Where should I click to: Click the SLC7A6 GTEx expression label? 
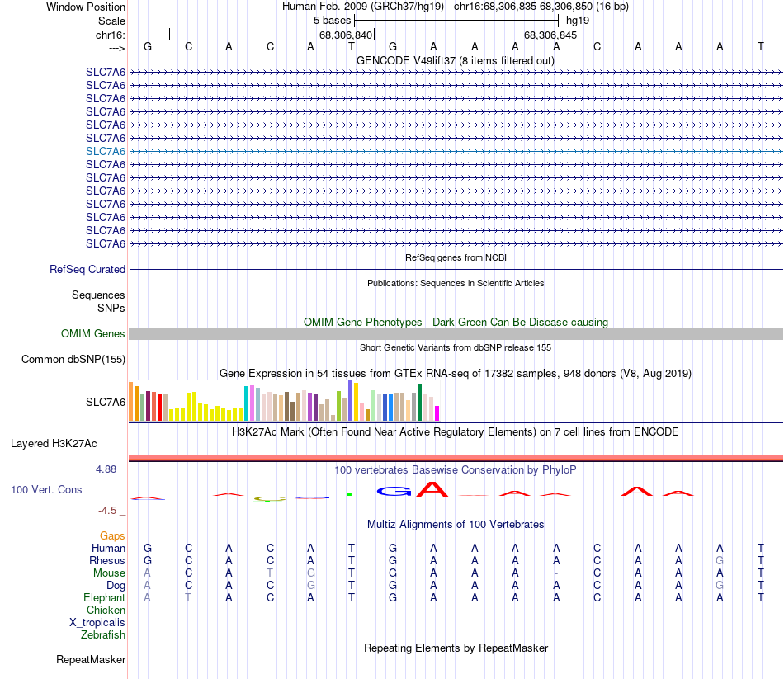pos(106,402)
